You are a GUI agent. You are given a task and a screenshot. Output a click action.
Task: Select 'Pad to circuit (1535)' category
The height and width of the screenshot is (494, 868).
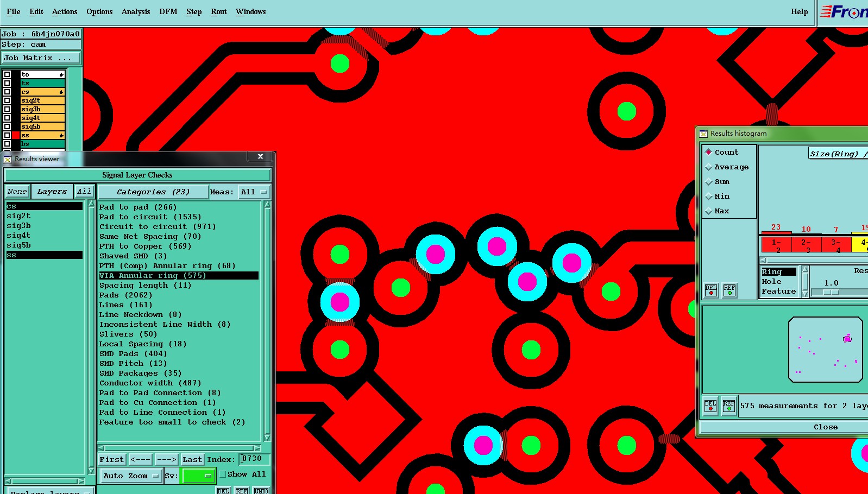[150, 217]
